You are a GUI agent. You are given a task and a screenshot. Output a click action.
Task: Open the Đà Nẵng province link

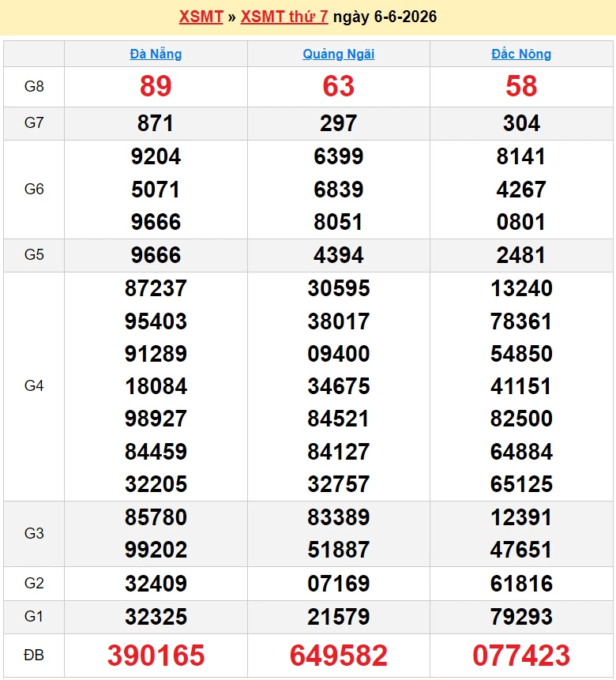coord(156,54)
